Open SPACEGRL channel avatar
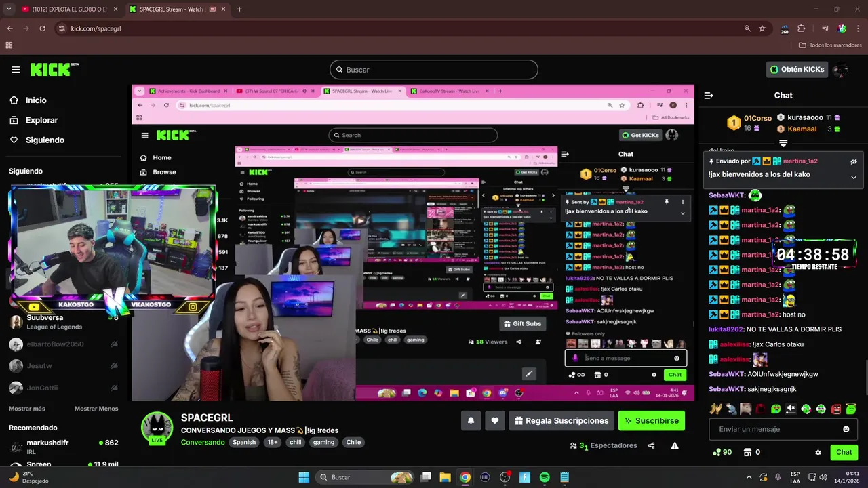868x488 pixels. pos(157,428)
